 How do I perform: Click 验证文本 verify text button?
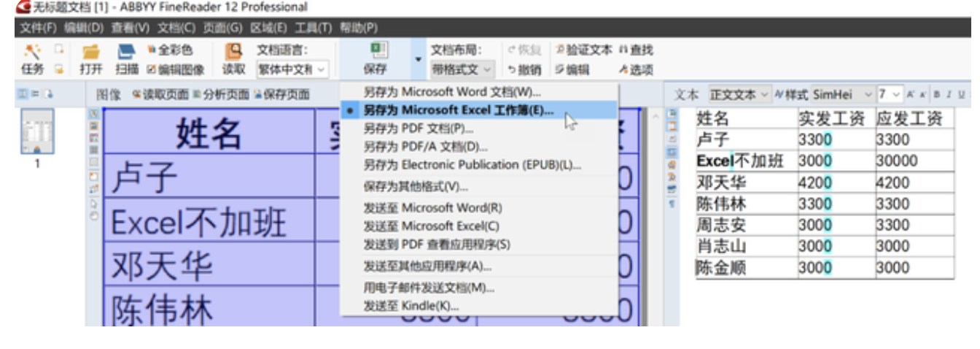click(583, 50)
